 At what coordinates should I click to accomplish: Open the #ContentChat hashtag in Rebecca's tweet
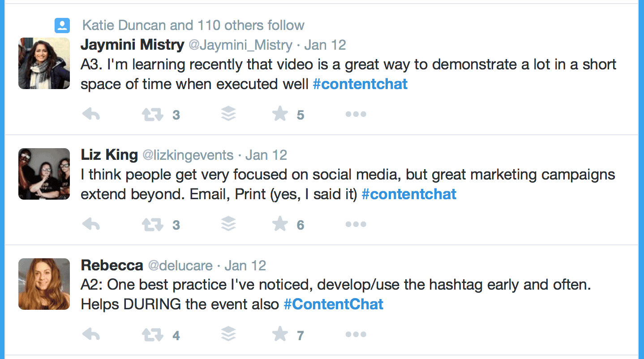pyautogui.click(x=334, y=304)
